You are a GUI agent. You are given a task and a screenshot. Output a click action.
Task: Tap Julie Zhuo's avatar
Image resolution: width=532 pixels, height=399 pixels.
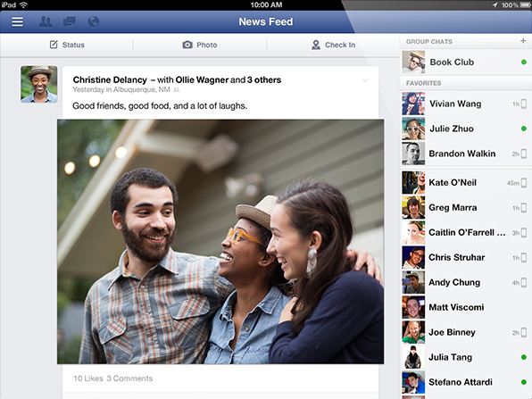click(x=413, y=129)
